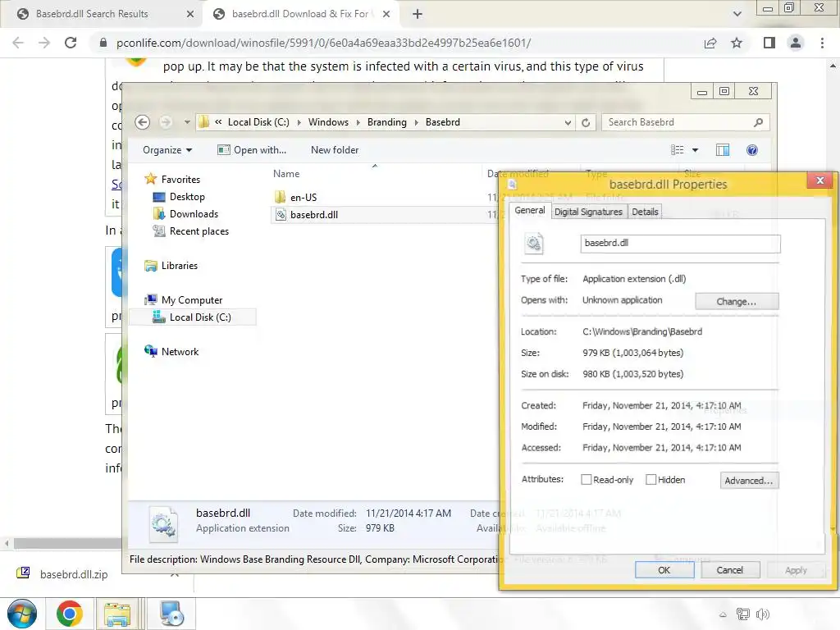
Task: Close the basebrd.dll Properties dialog
Action: point(819,180)
